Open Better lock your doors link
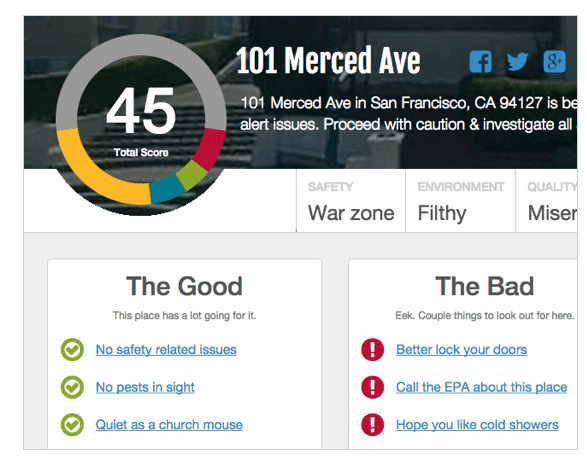587x466 pixels. pos(462,350)
